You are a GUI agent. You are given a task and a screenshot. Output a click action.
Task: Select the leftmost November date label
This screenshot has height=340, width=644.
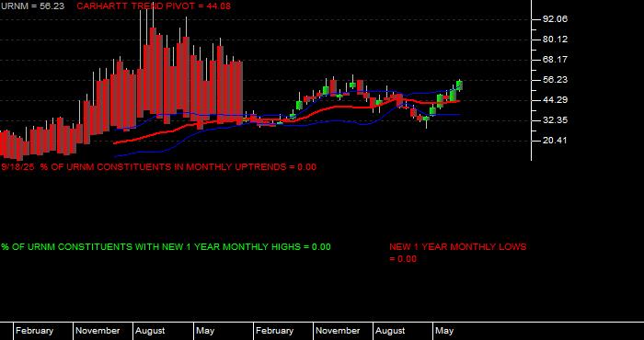click(98, 331)
